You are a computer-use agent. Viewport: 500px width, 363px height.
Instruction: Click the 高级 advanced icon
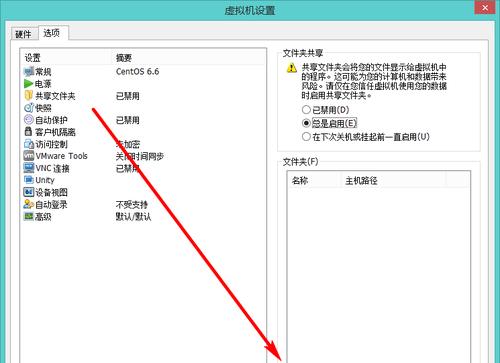29,216
